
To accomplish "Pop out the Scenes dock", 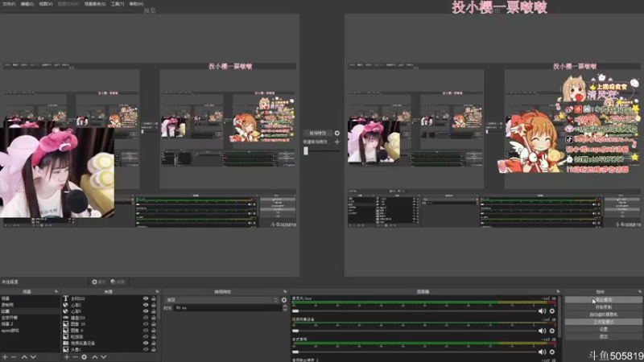I will tap(56, 291).
